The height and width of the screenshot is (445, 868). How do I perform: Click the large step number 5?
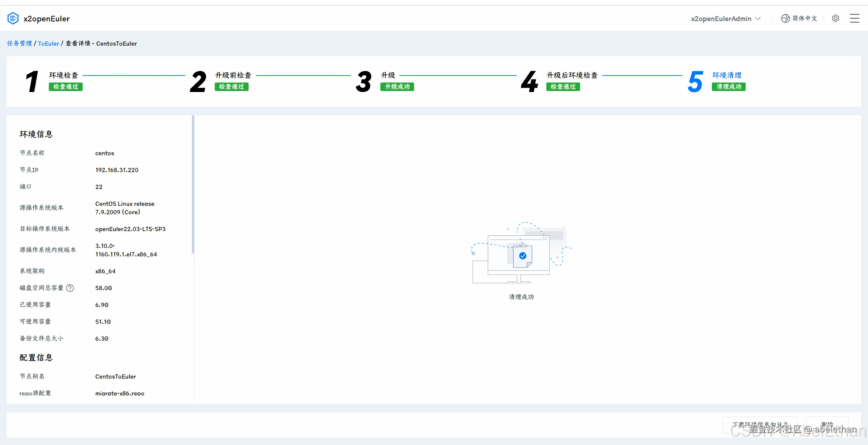[x=695, y=81]
